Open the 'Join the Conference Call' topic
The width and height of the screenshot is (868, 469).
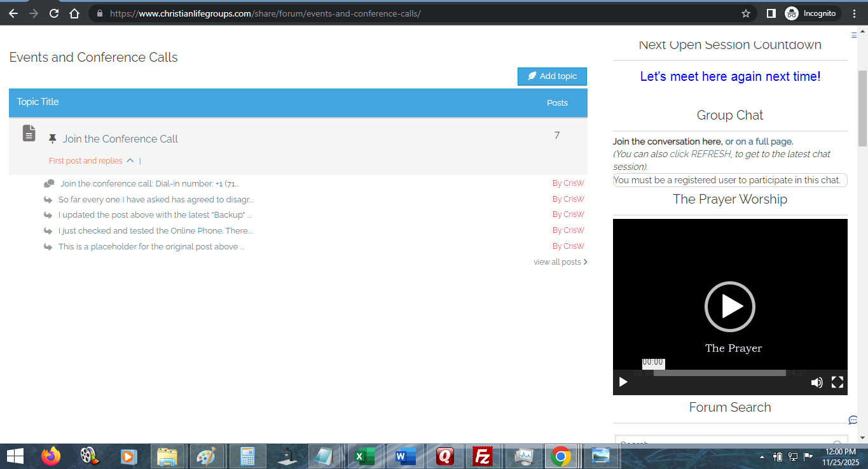click(x=120, y=139)
